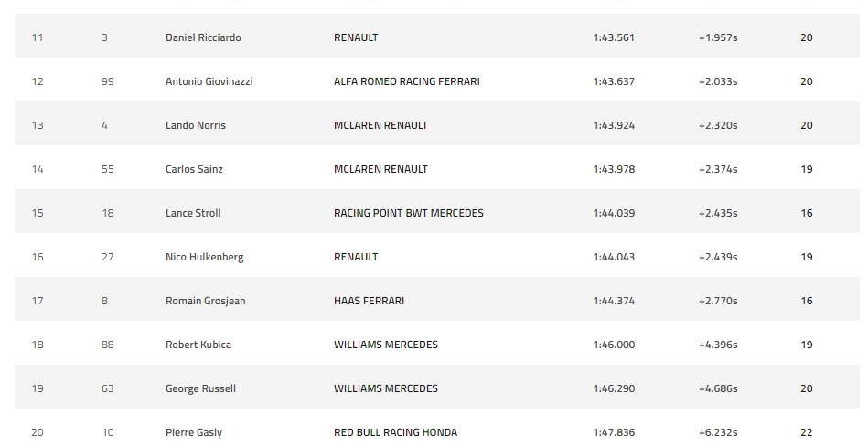Click the 1:43.561 lap time
This screenshot has width=868, height=446.
click(x=614, y=37)
